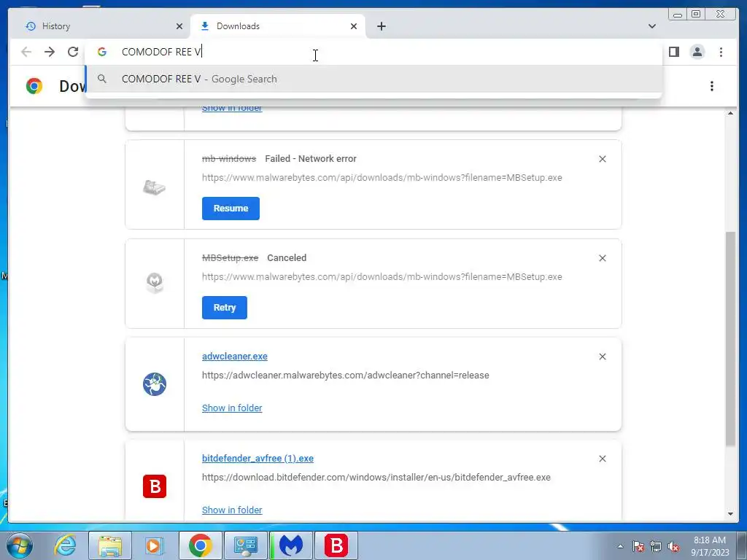Screen dimensions: 747x560
Task: Open the Windows Start menu
Action: coord(19,545)
